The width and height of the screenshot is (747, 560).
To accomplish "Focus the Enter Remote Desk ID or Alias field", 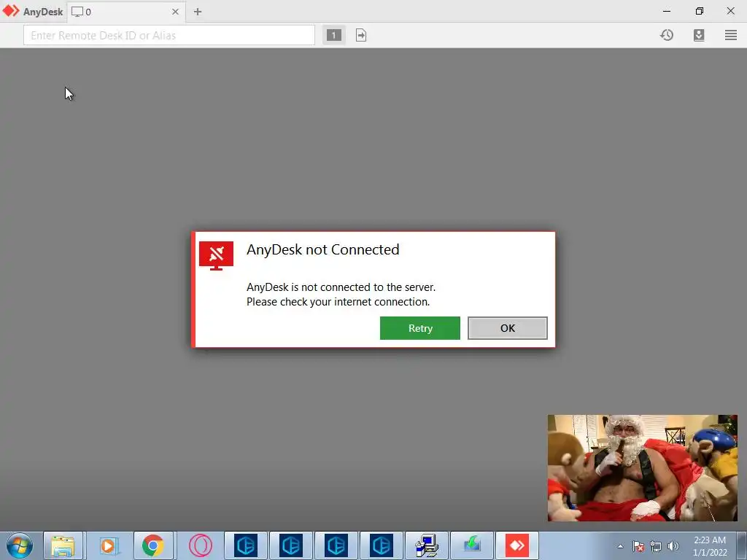I will coord(169,35).
